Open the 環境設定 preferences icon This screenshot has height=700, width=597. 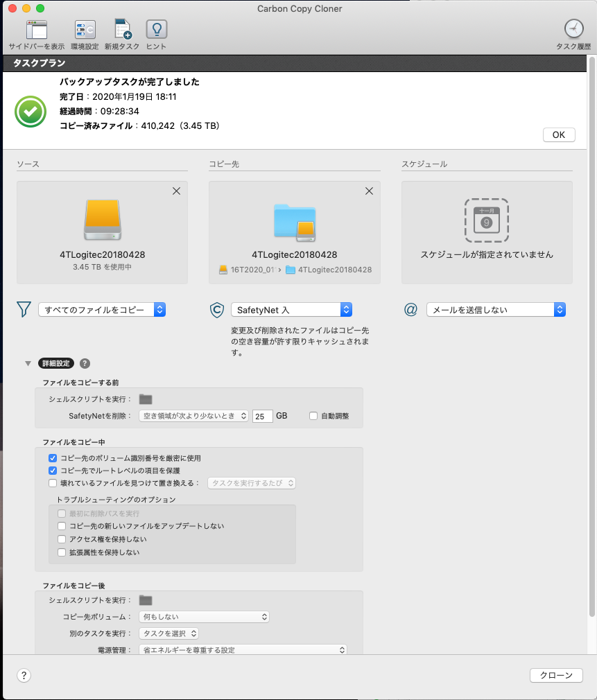[85, 30]
